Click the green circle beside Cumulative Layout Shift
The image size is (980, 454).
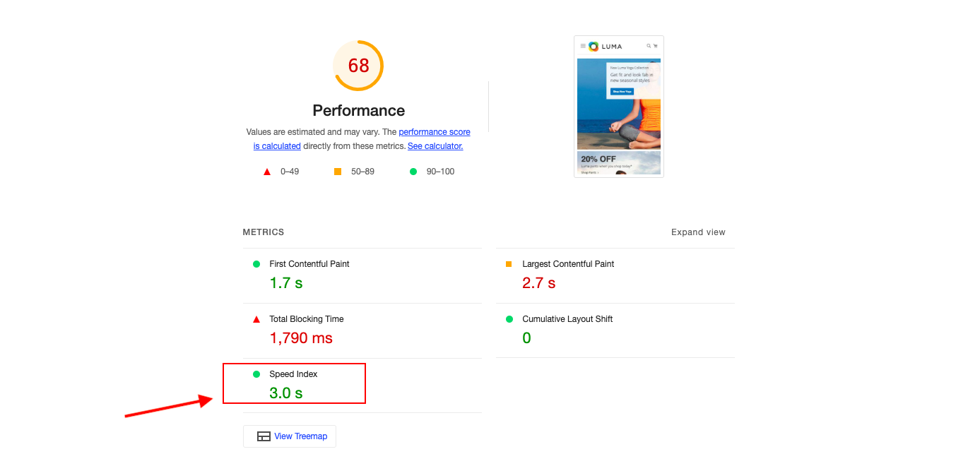[509, 319]
